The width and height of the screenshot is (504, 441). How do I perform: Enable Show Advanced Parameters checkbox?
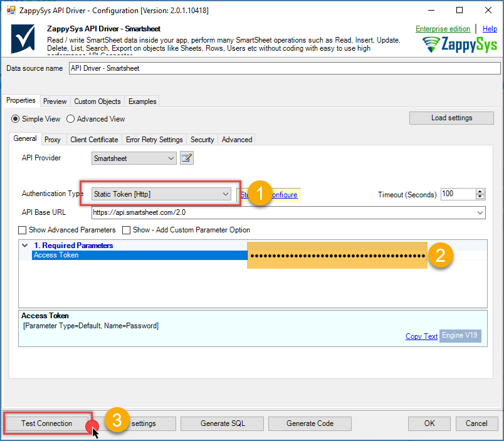point(22,230)
